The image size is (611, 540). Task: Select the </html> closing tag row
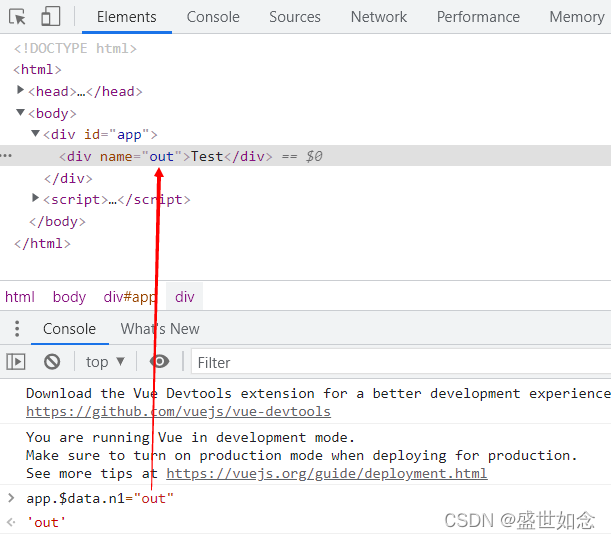42,244
